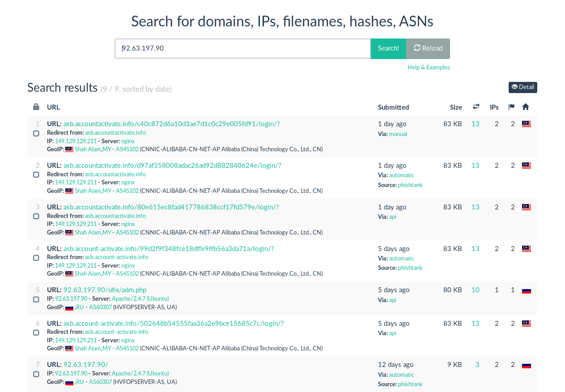This screenshot has width=565, height=392.
Task: Click Malaysia flag icon in result row 2
Action: [x=527, y=166]
